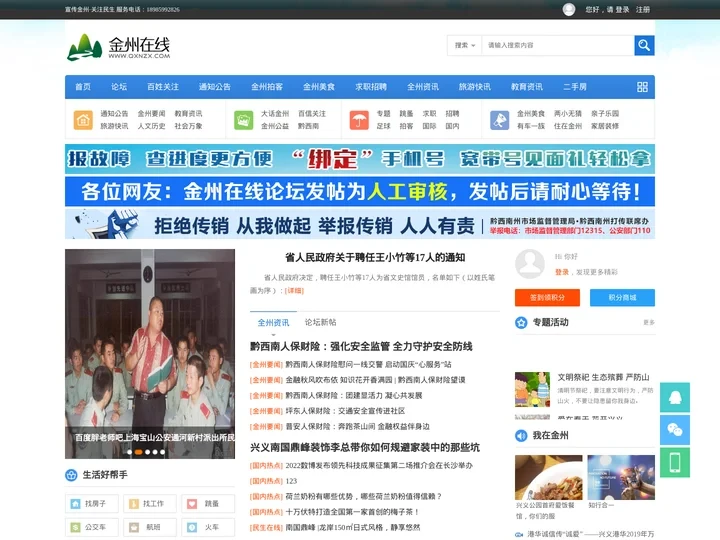The height and width of the screenshot is (540, 720).
Task: Open the [详细] link of the notice
Action: click(x=294, y=291)
